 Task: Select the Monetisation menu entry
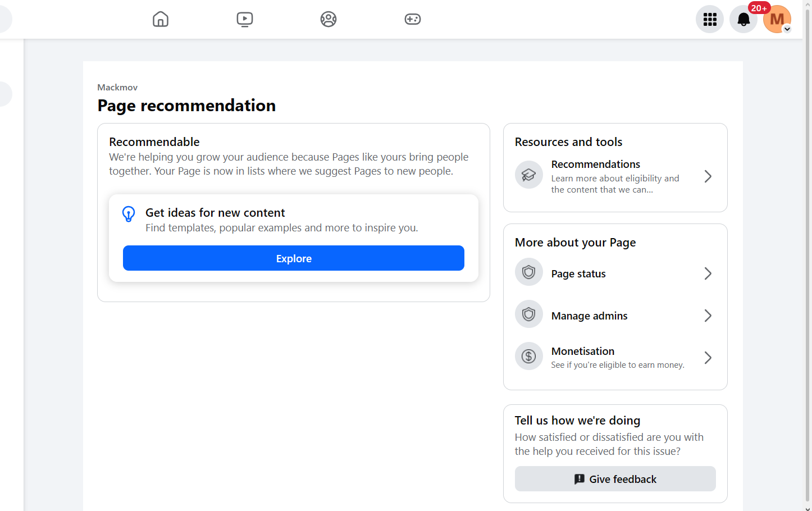coord(615,357)
